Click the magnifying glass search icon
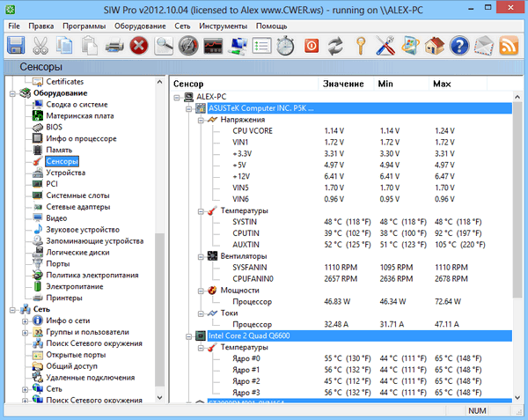The width and height of the screenshot is (528, 420). pyautogui.click(x=164, y=45)
